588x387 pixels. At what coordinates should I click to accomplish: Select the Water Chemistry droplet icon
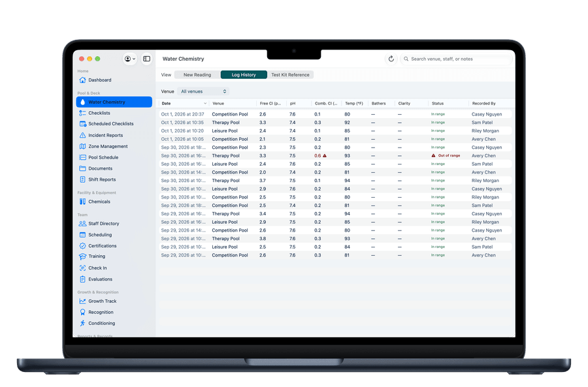(82, 102)
